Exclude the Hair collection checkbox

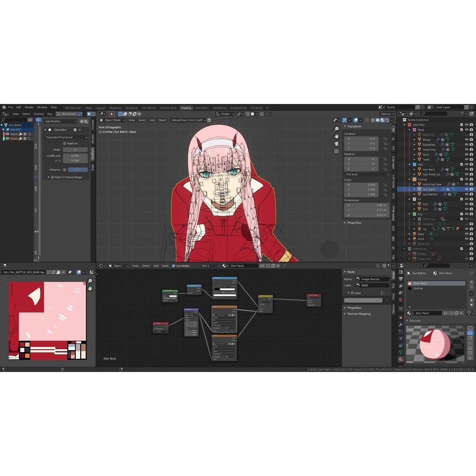tap(461, 164)
